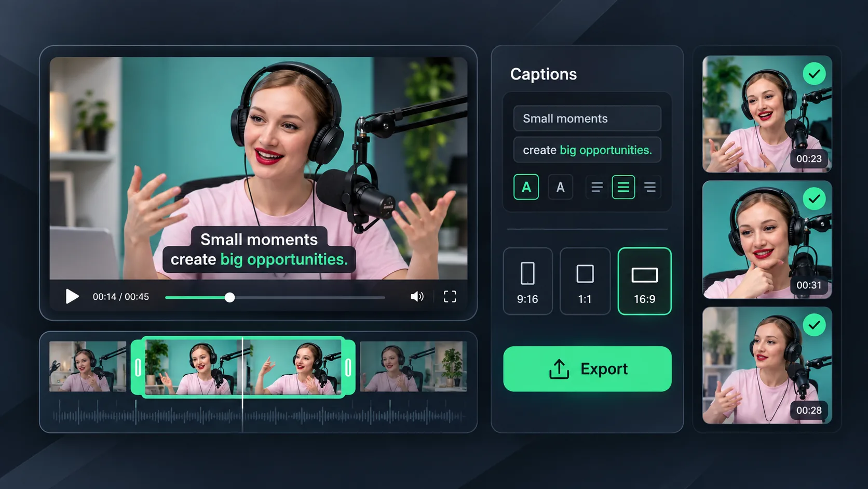Select center caption alignment
Screen dimensions: 868x489
623,187
